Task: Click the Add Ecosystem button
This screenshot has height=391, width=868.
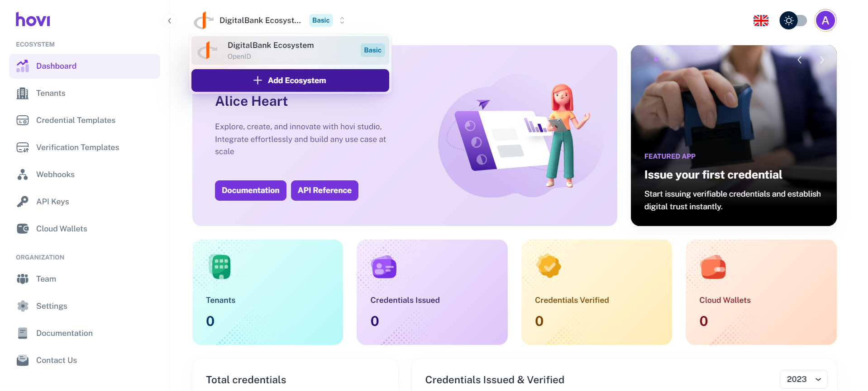Action: pyautogui.click(x=290, y=80)
